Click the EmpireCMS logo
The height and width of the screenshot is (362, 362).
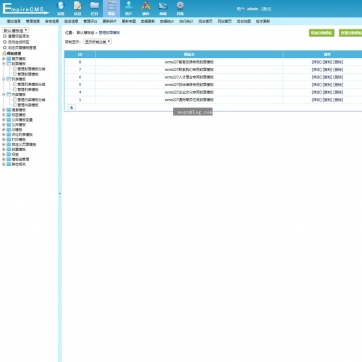pos(26,9)
